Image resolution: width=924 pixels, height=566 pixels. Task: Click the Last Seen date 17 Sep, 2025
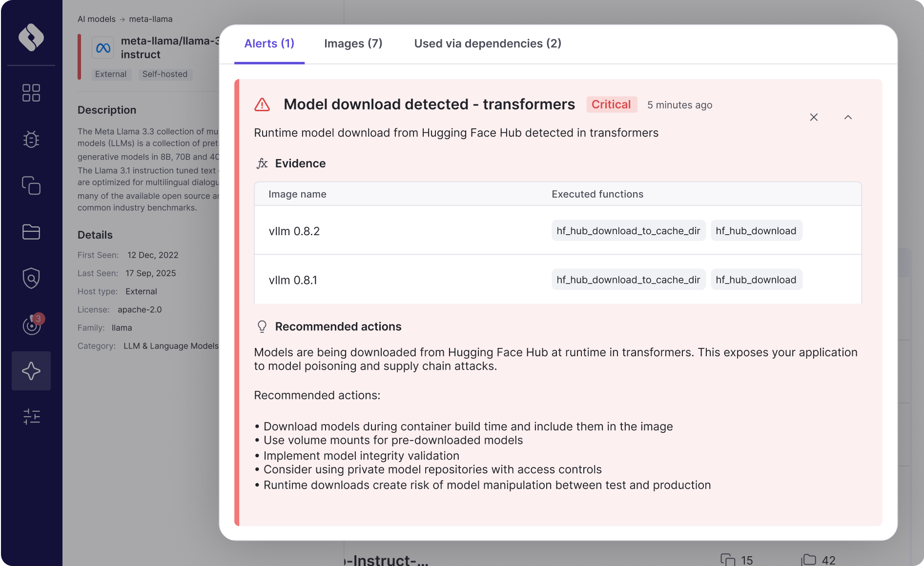tap(151, 273)
